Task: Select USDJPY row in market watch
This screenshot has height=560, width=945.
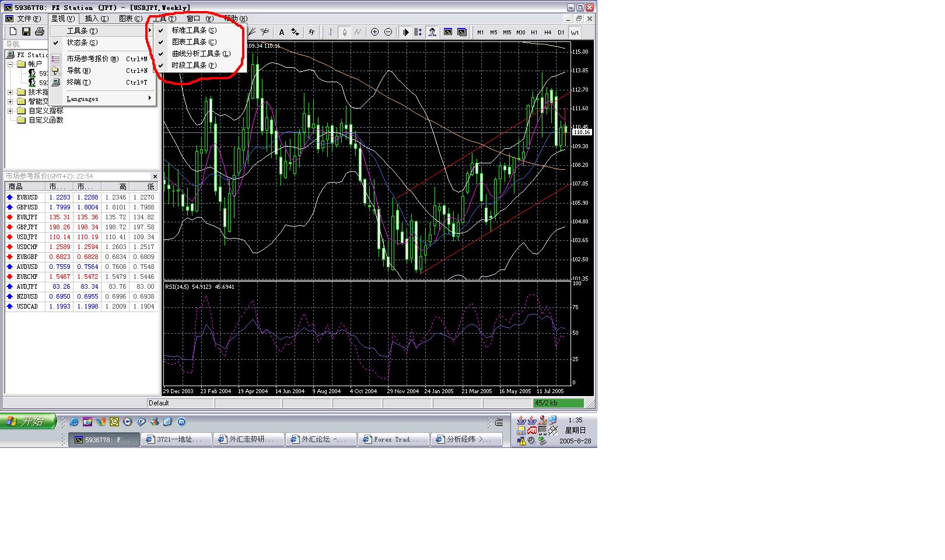Action: (x=81, y=237)
